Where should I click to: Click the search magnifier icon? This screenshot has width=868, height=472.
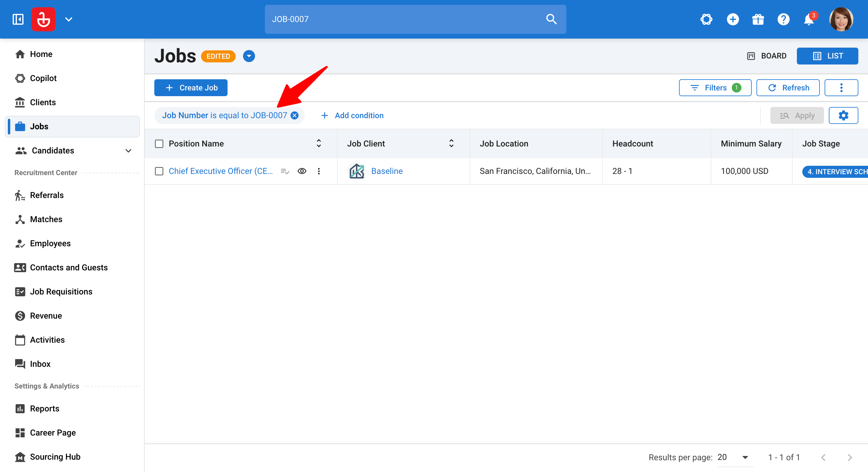551,19
